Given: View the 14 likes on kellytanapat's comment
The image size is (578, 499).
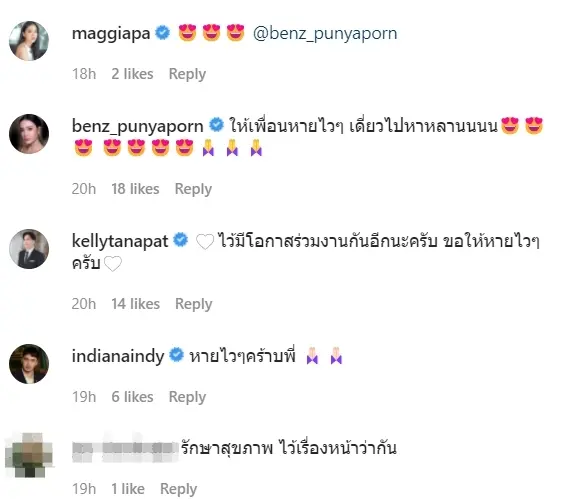Looking at the screenshot, I should tap(136, 304).
